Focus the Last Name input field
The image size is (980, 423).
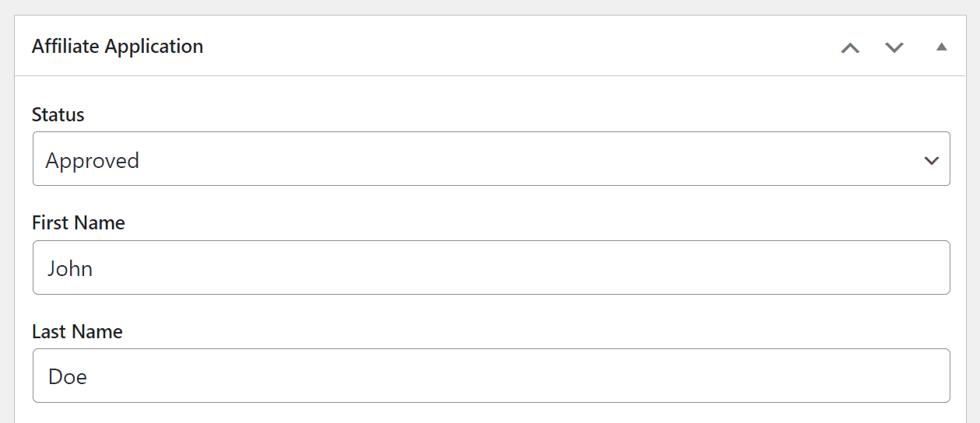click(491, 376)
